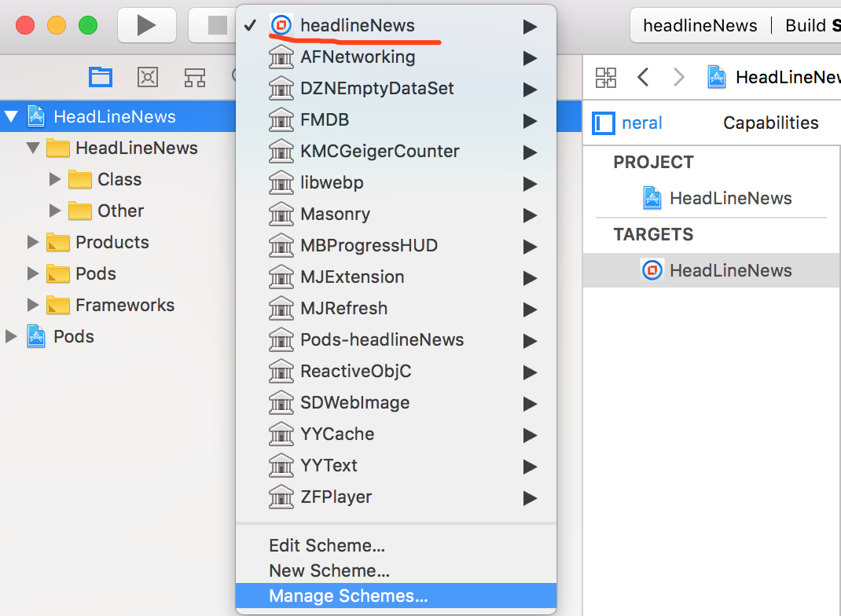Select the Pods-headlineNews scheme
The image size is (841, 616).
(396, 340)
